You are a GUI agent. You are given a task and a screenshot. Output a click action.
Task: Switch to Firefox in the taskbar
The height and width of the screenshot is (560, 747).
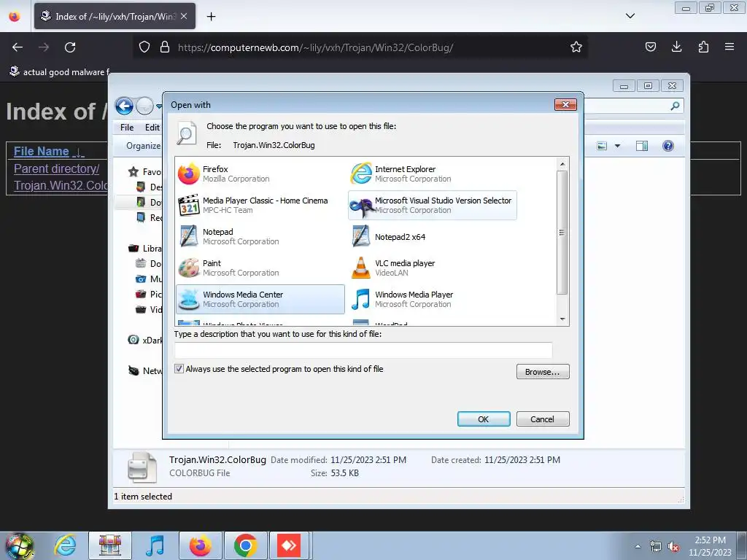click(x=200, y=545)
